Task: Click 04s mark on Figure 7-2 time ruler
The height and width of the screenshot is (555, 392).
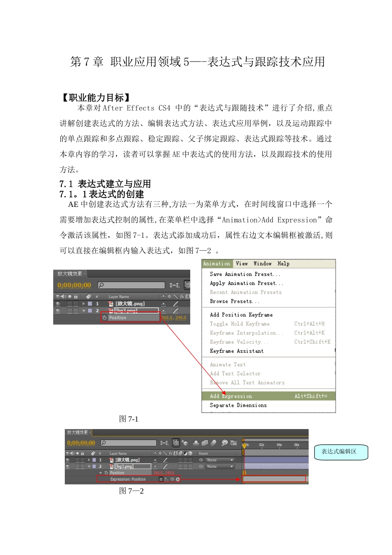Action: coord(279,445)
